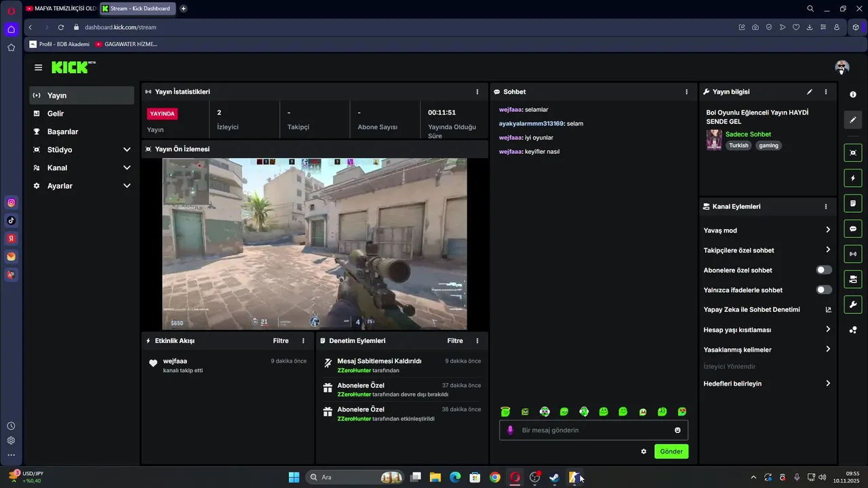Open Filtre in Denetim Eylemleri panel
Viewport: 868px width, 488px height.
click(455, 341)
